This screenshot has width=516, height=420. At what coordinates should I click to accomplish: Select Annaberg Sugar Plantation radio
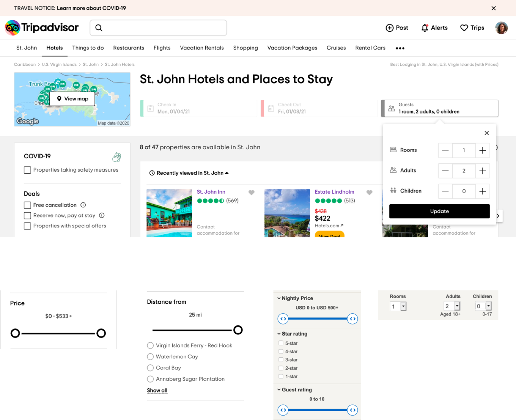pyautogui.click(x=150, y=379)
